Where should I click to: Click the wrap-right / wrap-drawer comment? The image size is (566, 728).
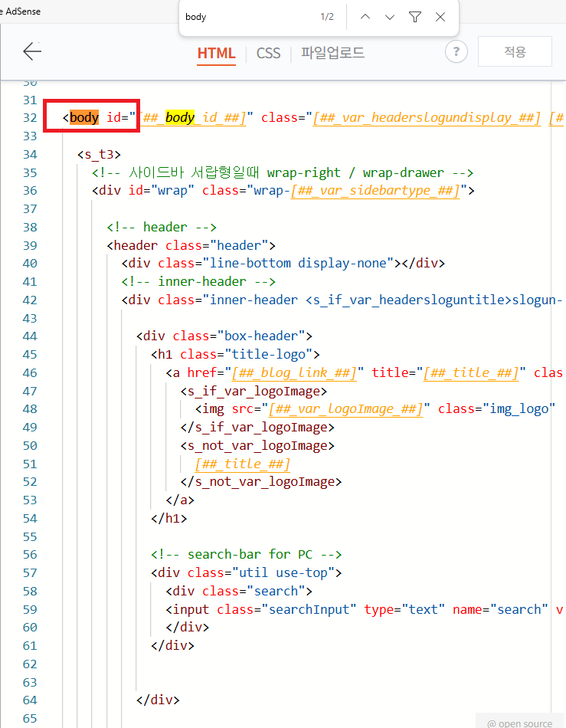283,172
